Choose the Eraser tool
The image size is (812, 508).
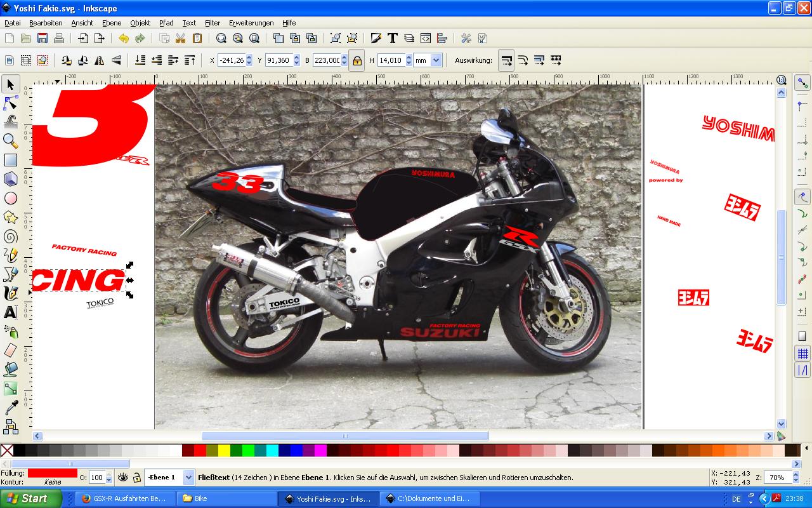tap(10, 351)
